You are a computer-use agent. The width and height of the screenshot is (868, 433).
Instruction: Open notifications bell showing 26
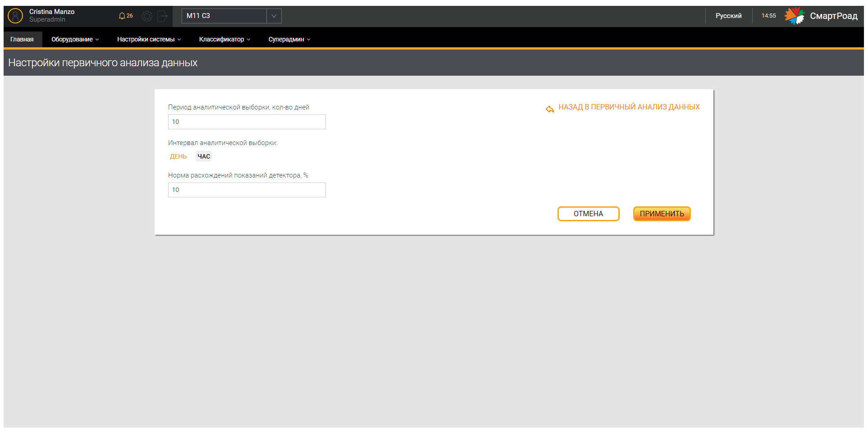pos(126,16)
